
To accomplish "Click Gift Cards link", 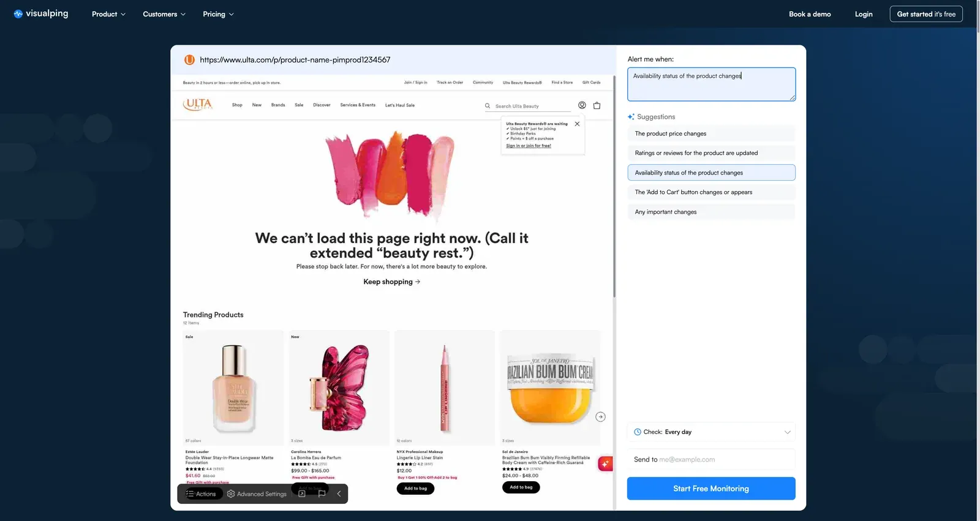I will click(591, 83).
